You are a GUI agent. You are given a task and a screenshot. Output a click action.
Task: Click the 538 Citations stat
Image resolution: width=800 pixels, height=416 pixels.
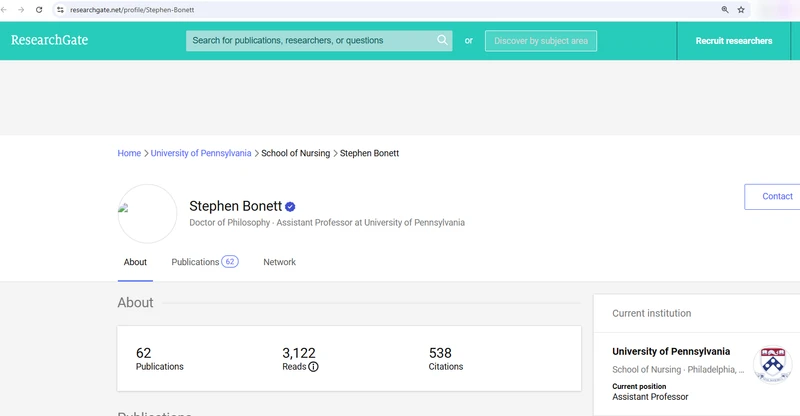pos(446,359)
